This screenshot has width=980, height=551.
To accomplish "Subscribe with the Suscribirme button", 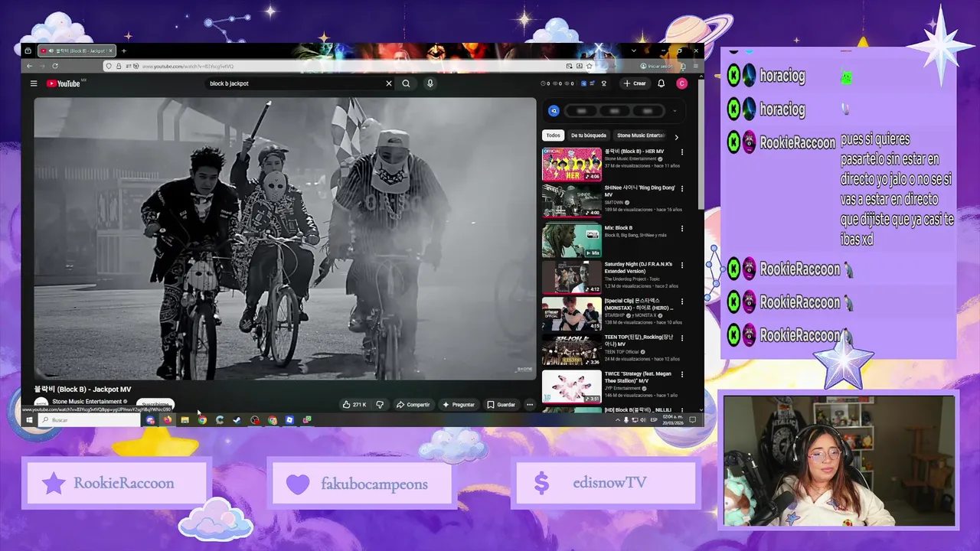I will pos(155,404).
